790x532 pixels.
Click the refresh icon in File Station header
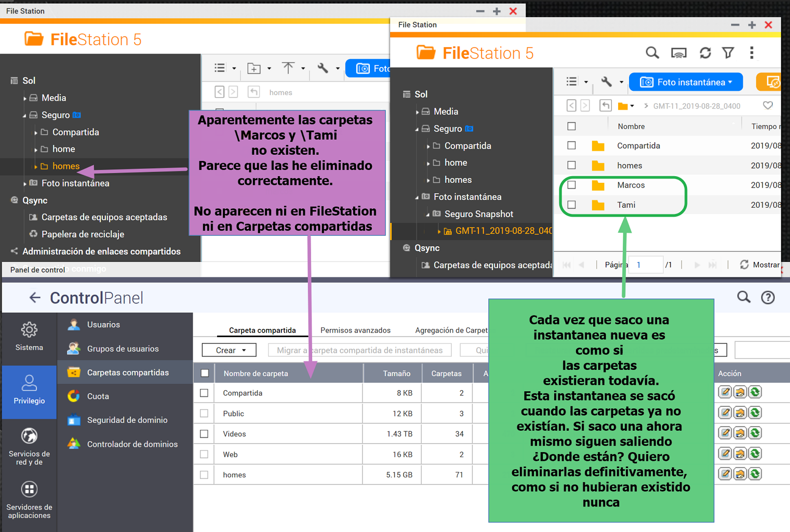click(x=705, y=52)
